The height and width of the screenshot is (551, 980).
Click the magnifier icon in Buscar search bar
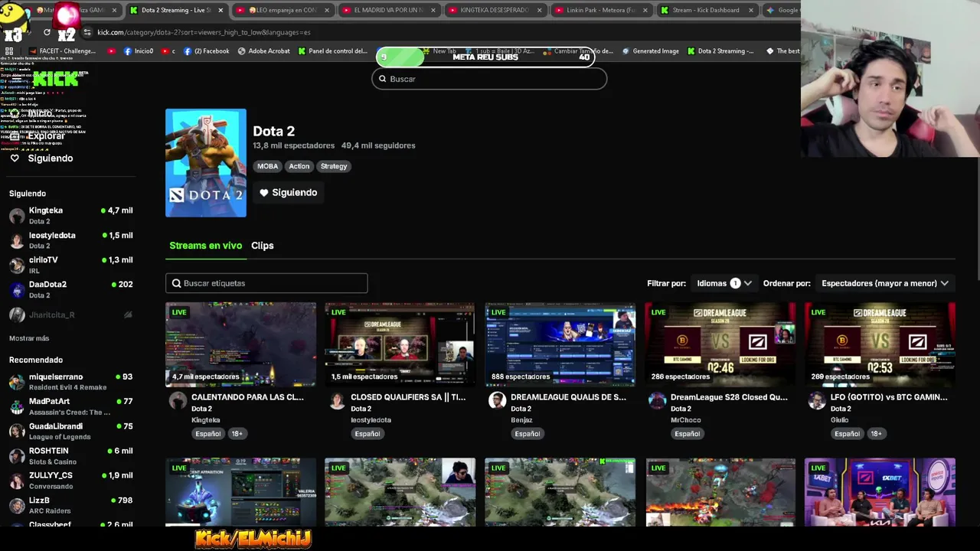click(x=383, y=79)
